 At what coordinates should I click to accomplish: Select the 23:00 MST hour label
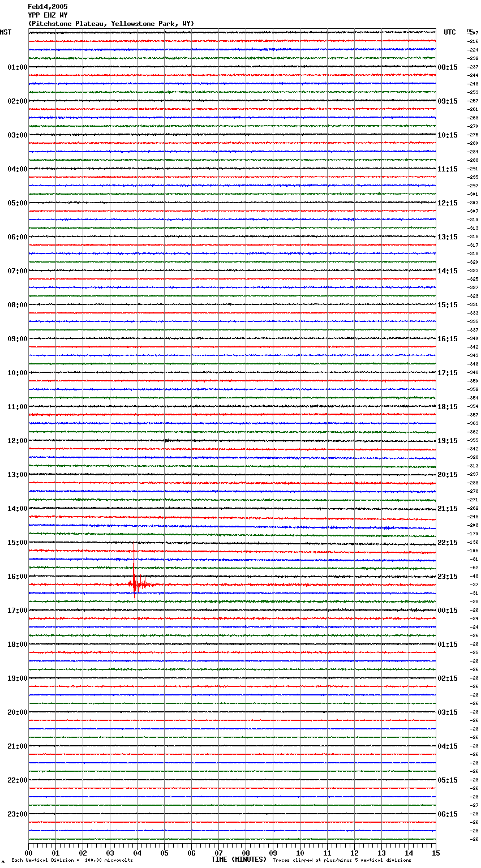(18, 814)
